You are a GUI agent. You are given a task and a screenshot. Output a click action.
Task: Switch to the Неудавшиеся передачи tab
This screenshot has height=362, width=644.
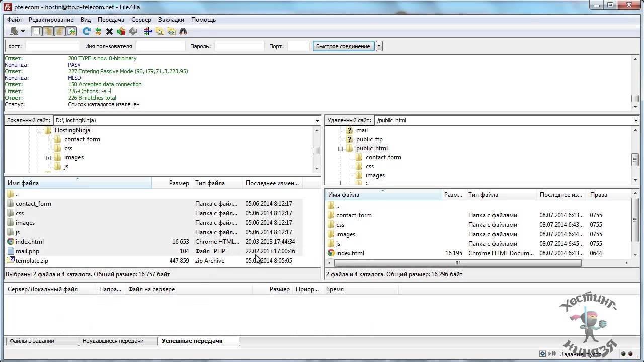pyautogui.click(x=113, y=341)
